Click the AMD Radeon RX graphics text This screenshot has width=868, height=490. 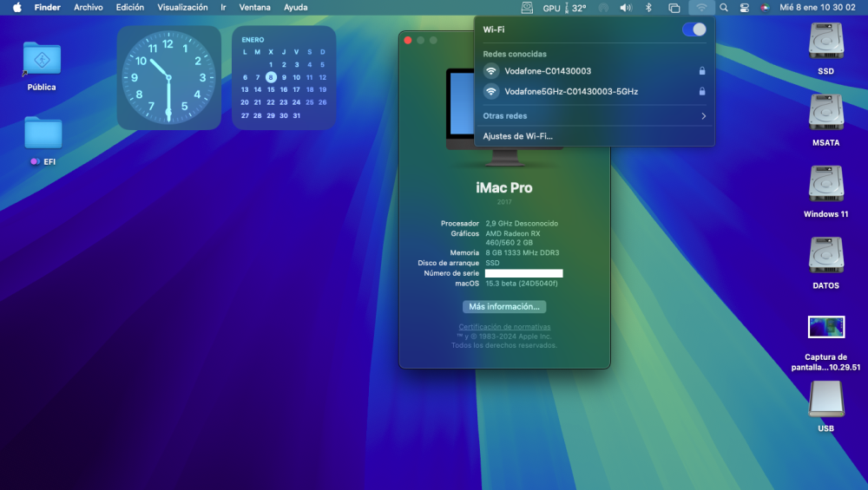pyautogui.click(x=513, y=238)
